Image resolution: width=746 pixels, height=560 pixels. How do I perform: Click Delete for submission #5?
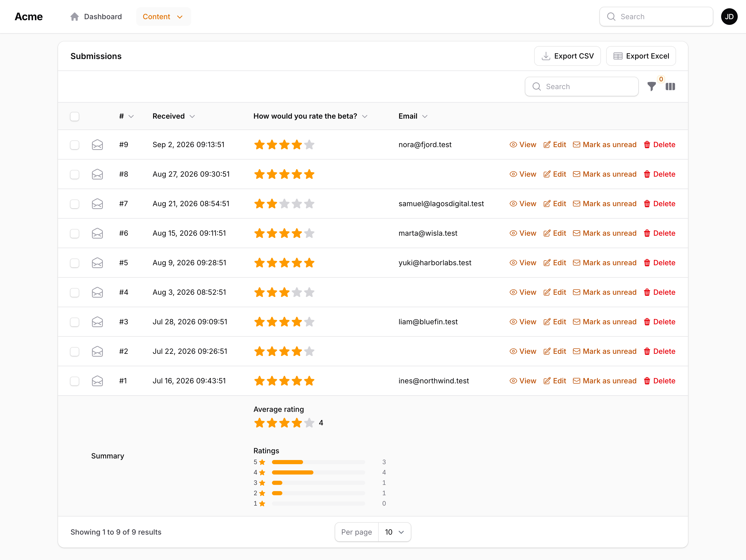(x=659, y=263)
